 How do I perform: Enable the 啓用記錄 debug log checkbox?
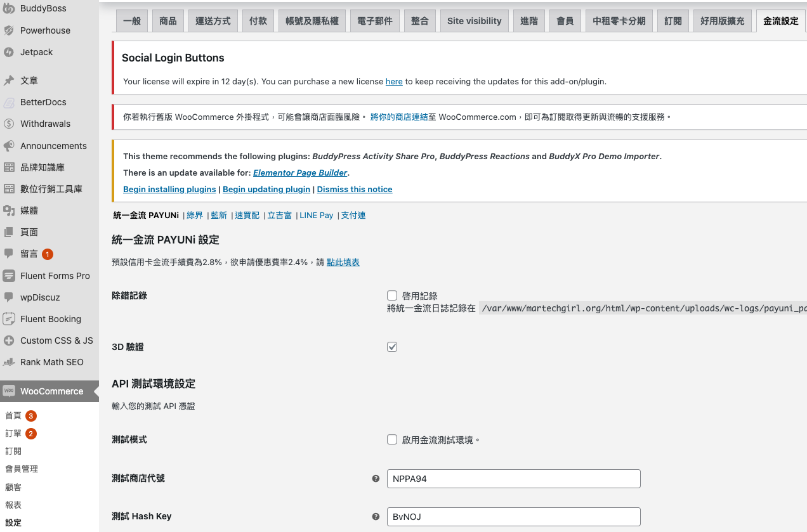(392, 295)
